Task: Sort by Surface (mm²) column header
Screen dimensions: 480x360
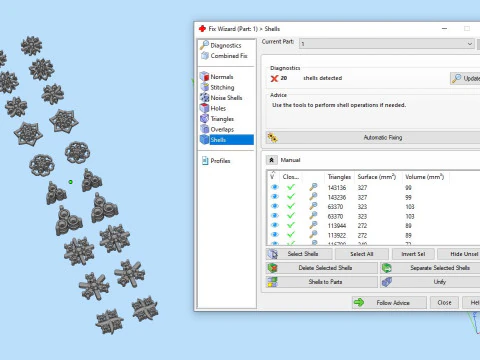Action: click(377, 177)
